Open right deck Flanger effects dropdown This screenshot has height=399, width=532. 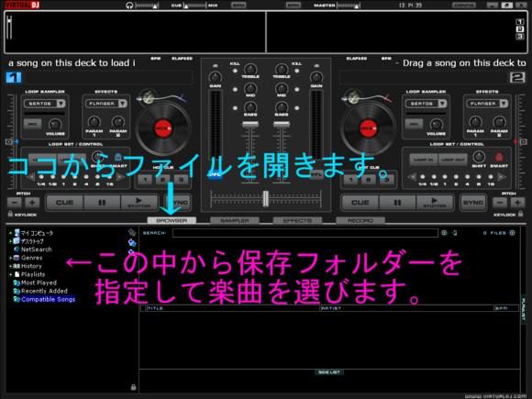[x=504, y=104]
